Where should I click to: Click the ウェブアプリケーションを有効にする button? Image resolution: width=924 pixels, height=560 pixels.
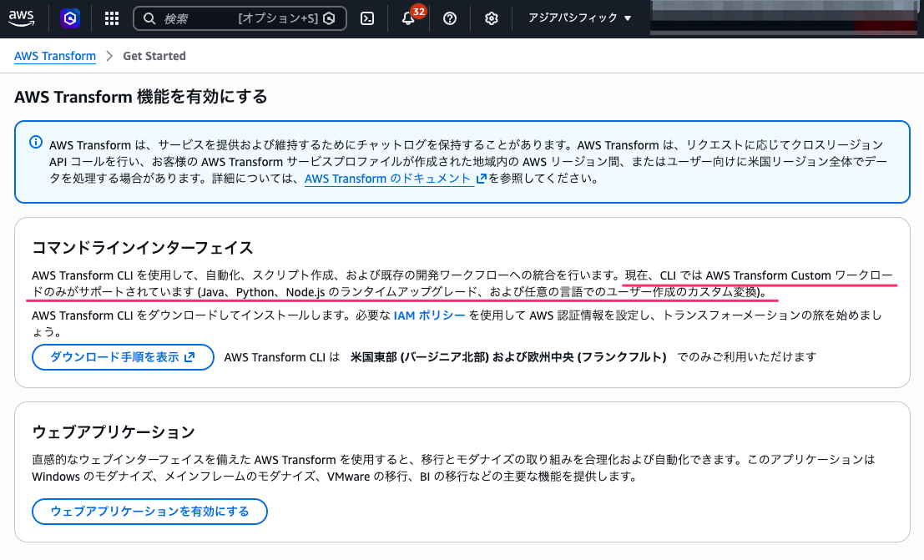(149, 512)
